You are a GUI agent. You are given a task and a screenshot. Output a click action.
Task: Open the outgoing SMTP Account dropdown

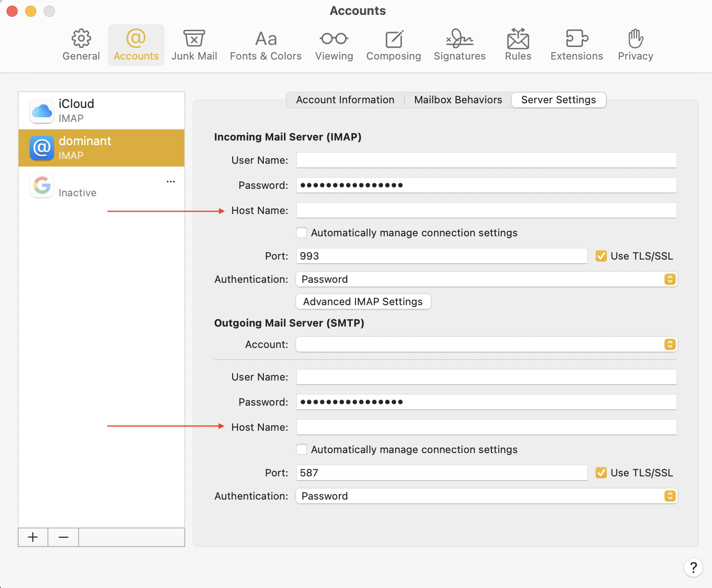coord(486,344)
